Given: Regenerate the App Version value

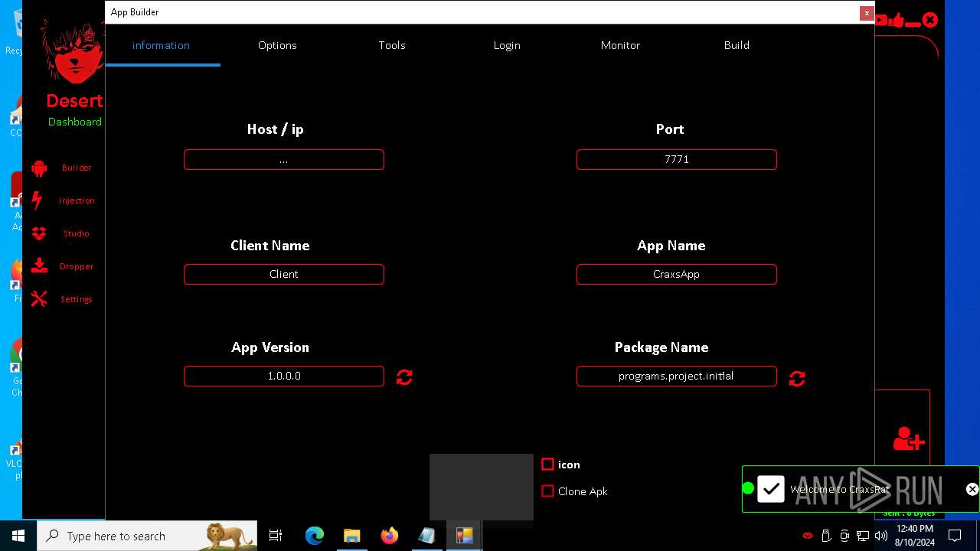Looking at the screenshot, I should [404, 377].
